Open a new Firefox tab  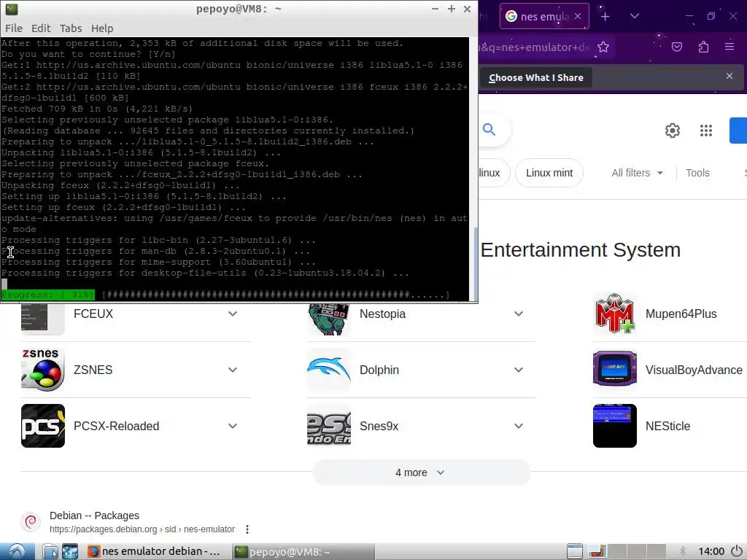(605, 17)
